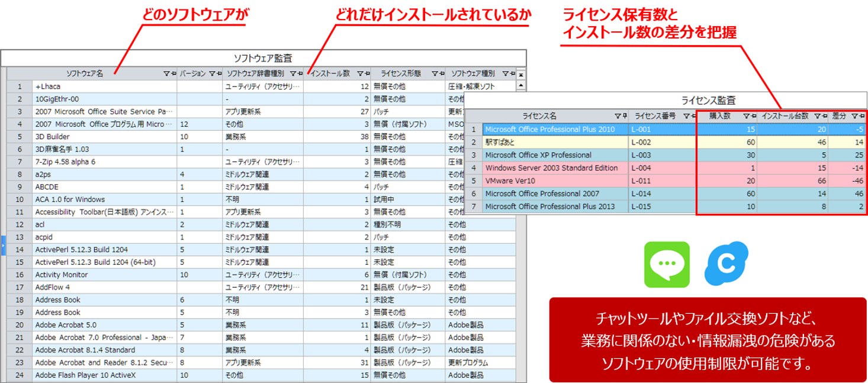This screenshot has width=868, height=383.
Task: Open filter for ライセンス名 column
Action: pos(618,116)
